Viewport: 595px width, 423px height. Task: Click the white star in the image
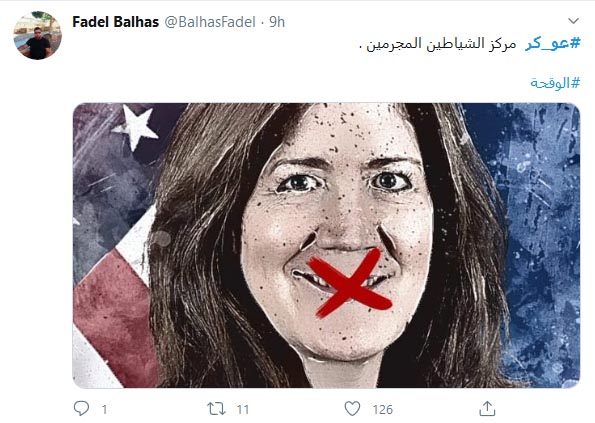click(x=136, y=127)
